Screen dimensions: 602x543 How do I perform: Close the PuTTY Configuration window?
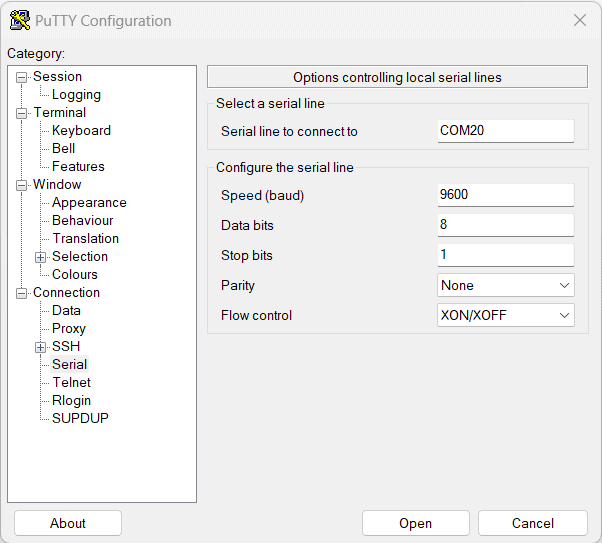579,20
